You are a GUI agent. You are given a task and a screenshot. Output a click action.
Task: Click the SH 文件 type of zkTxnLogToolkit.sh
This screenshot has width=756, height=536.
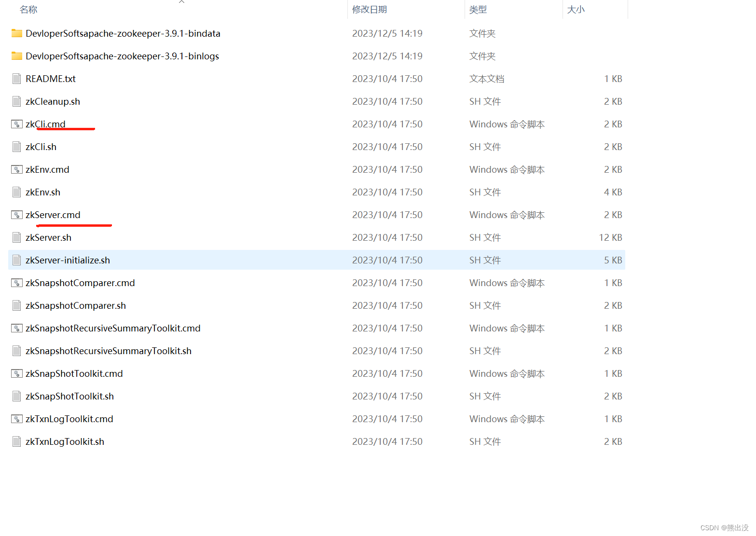485,441
